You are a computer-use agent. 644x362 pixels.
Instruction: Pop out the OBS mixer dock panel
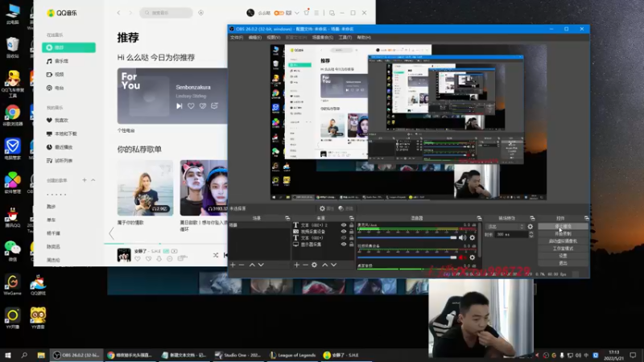click(x=479, y=218)
